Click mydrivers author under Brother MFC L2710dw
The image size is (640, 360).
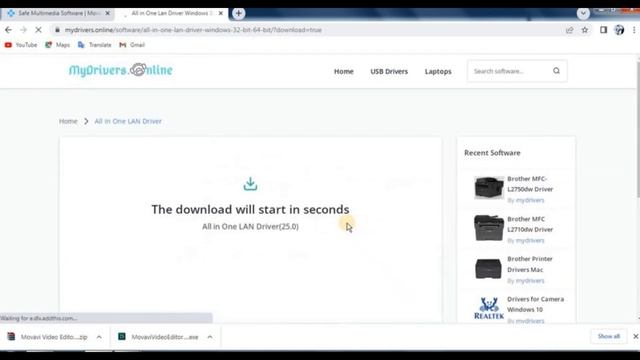coord(530,240)
